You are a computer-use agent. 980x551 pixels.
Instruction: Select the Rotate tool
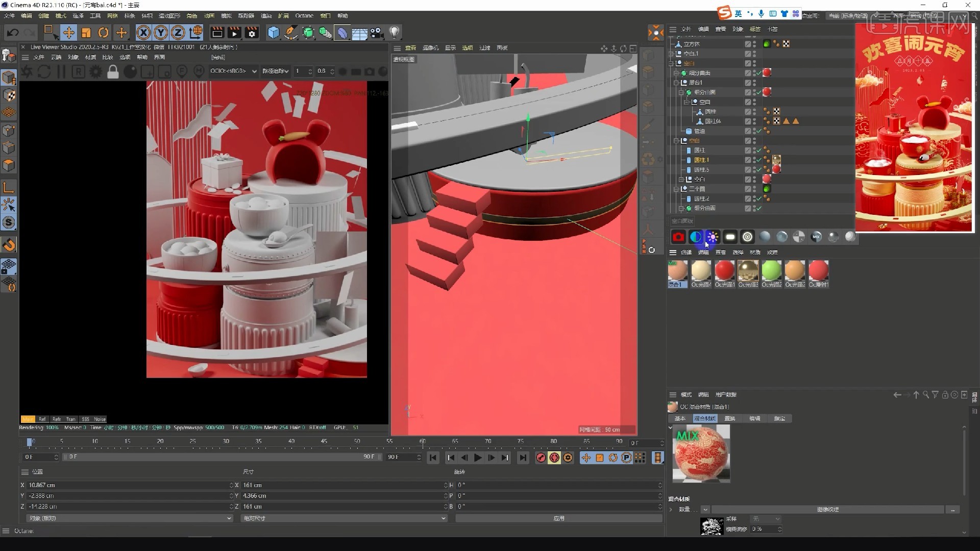(104, 33)
